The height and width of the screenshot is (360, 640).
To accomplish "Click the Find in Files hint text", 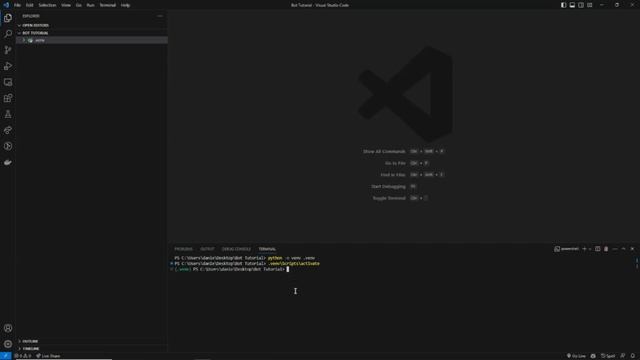I will [x=393, y=175].
